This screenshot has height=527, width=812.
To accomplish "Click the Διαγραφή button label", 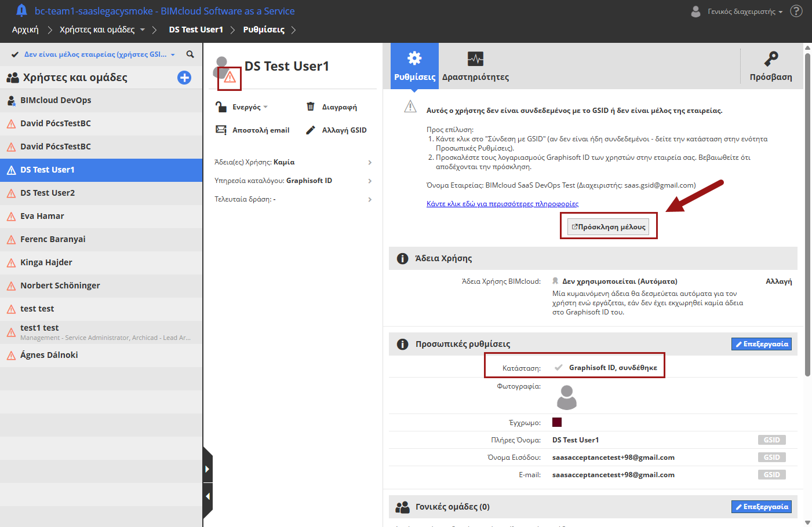I will coord(340,107).
